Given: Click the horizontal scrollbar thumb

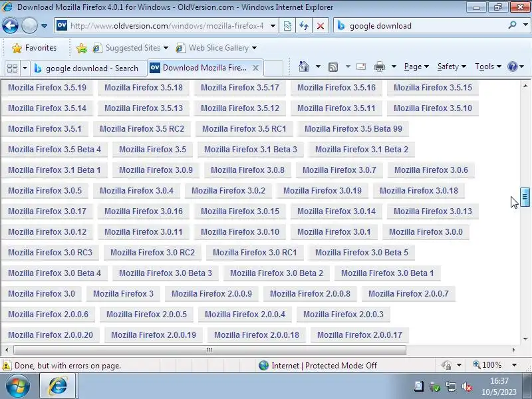Looking at the screenshot, I should tap(209, 350).
